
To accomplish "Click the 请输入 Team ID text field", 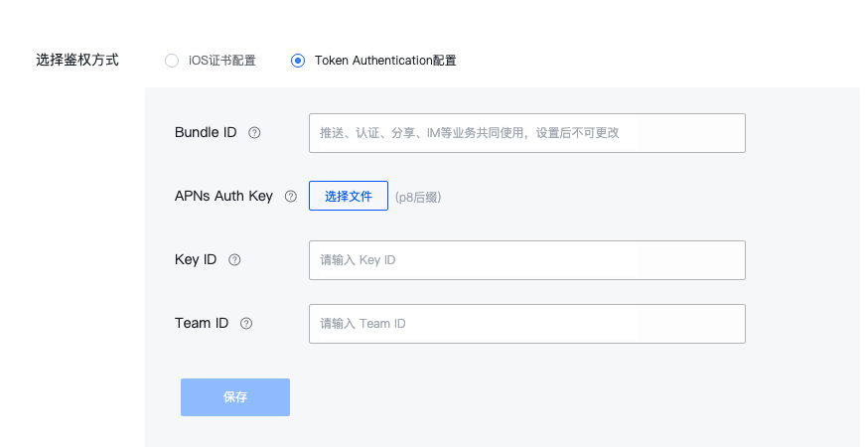I will click(x=527, y=324).
